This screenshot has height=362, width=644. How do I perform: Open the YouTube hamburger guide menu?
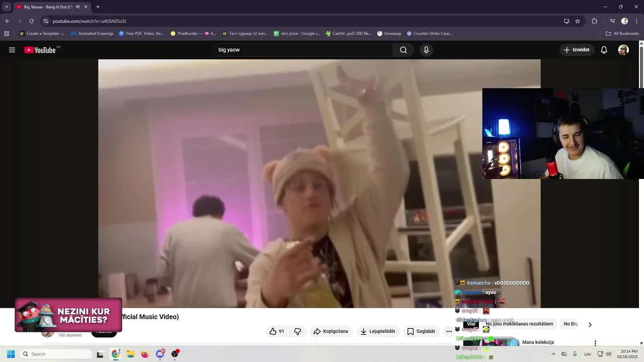pos(12,50)
